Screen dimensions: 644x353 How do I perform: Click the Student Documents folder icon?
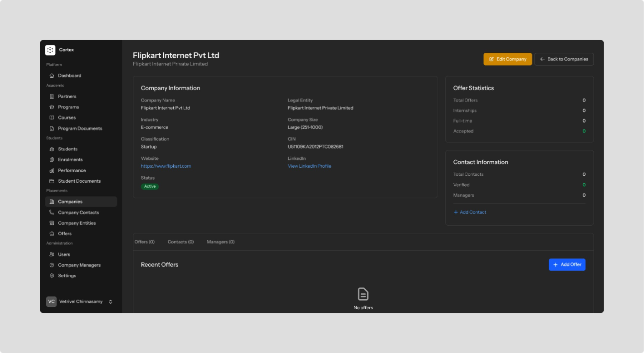click(x=52, y=181)
